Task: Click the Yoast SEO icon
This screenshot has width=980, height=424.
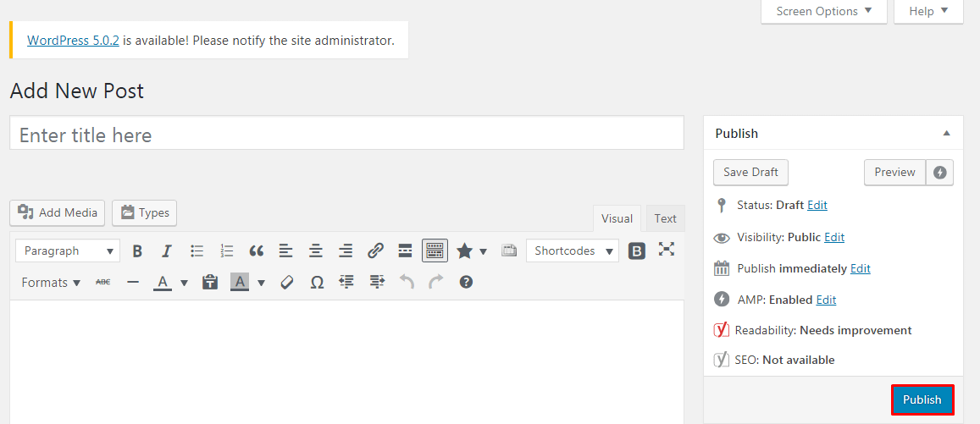Action: (722, 359)
